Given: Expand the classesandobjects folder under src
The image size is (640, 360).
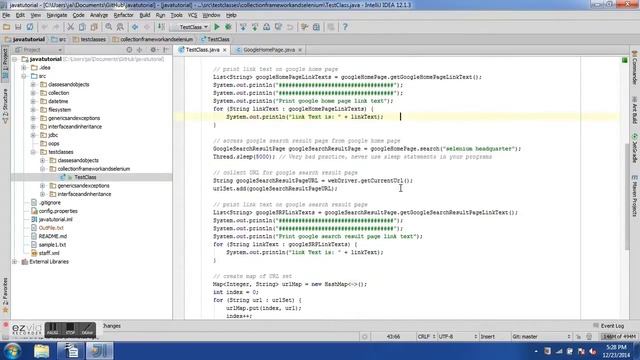Looking at the screenshot, I should pyautogui.click(x=33, y=84).
